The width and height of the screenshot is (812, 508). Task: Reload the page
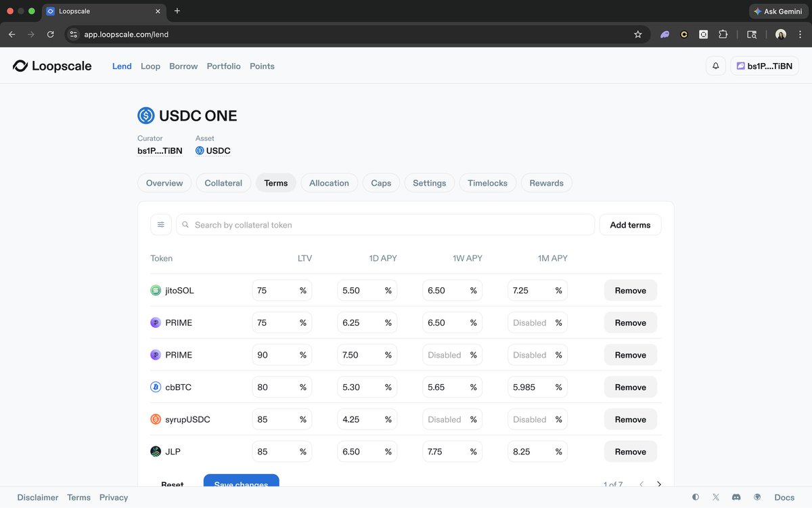50,35
